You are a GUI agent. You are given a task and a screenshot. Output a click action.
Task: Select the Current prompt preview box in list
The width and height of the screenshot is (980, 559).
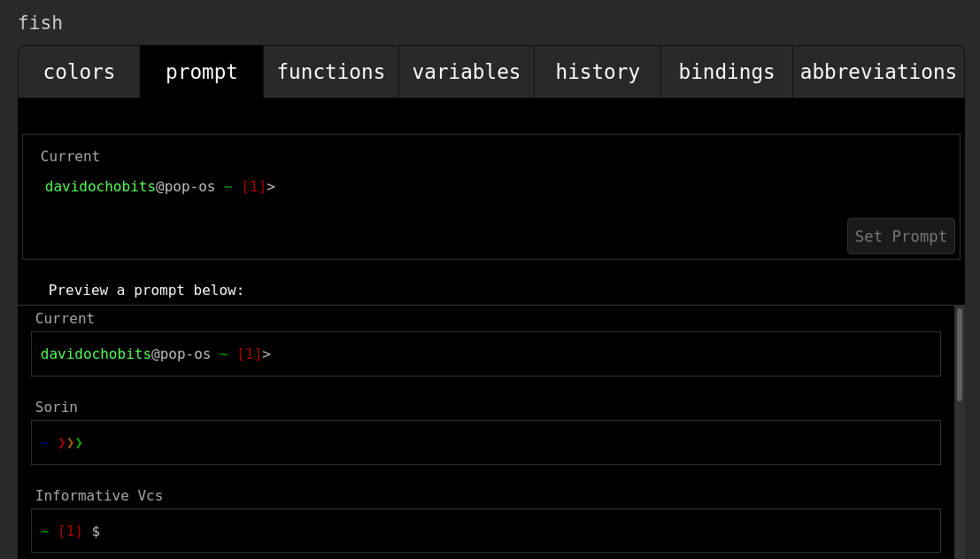[486, 353]
